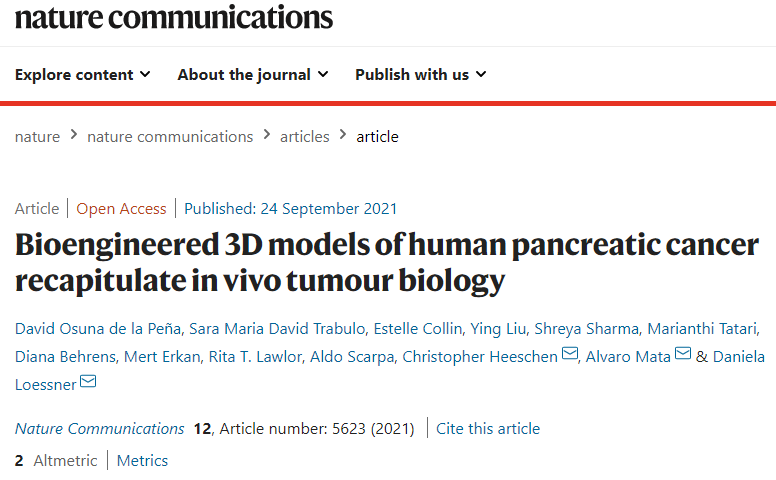Go to nature breadcrumb
Image resolution: width=776 pixels, height=480 pixels.
[x=37, y=137]
